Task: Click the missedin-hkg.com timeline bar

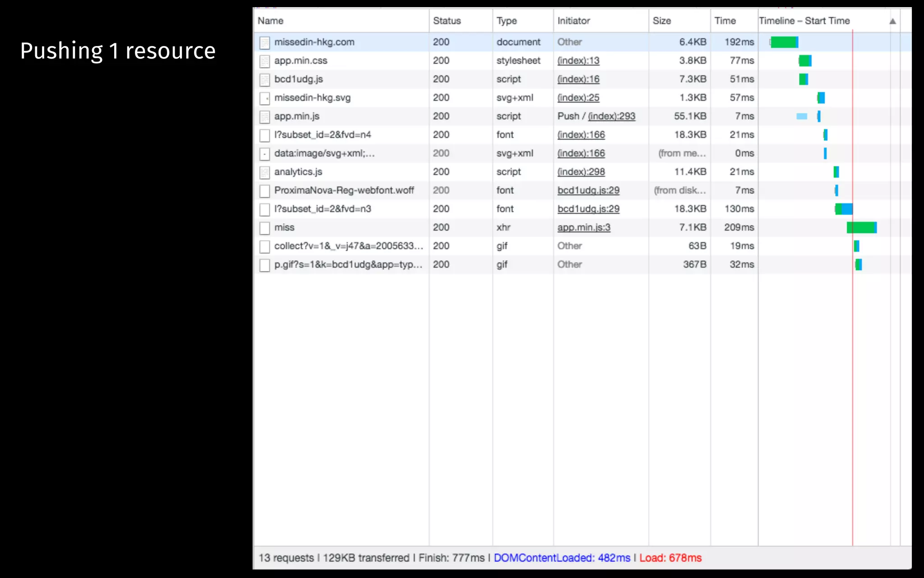Action: click(784, 42)
